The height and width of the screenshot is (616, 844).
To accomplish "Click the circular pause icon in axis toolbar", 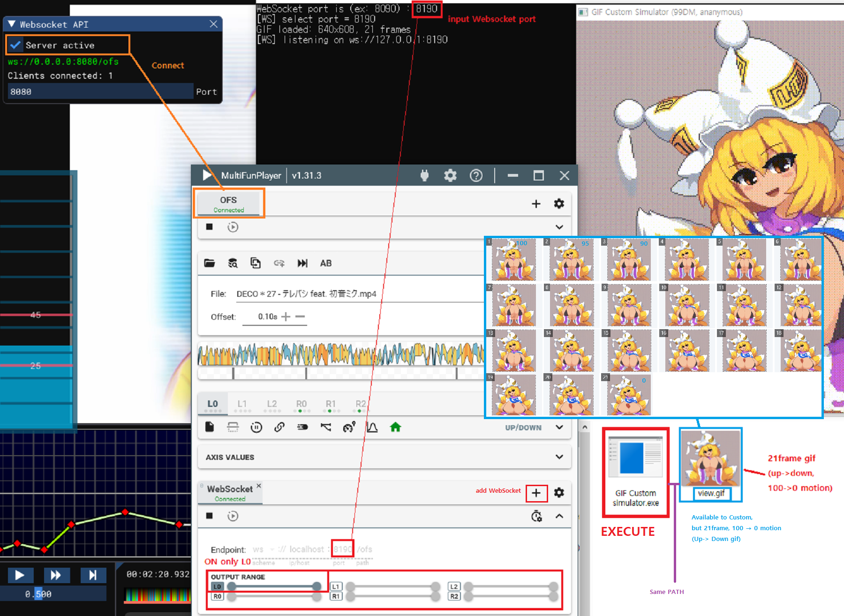I will pos(256,427).
